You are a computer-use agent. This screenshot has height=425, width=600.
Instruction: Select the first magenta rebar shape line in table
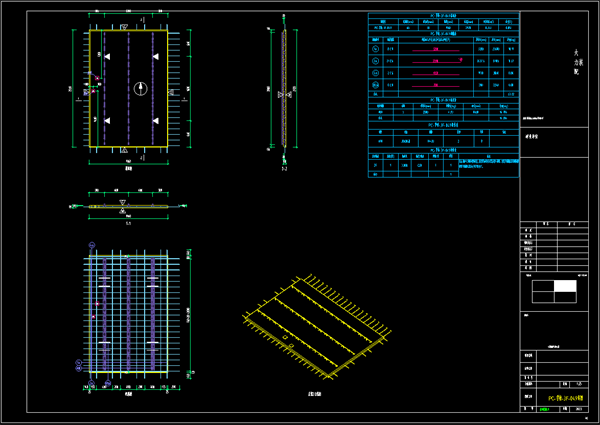pos(435,50)
